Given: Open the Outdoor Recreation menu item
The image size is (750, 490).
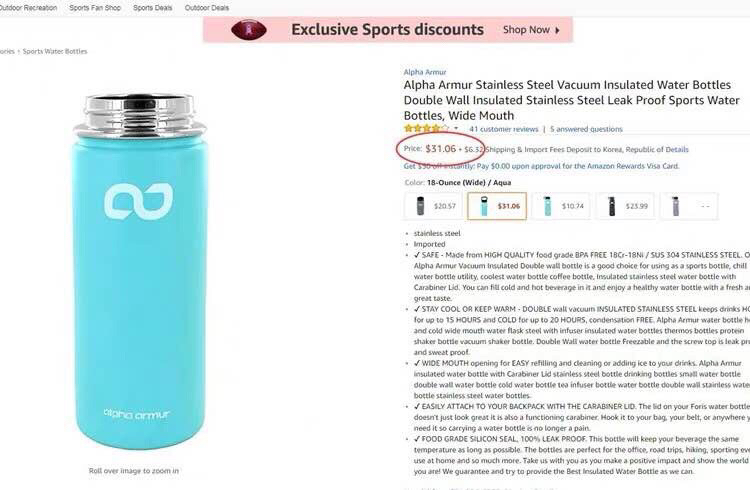Looking at the screenshot, I should (28, 8).
